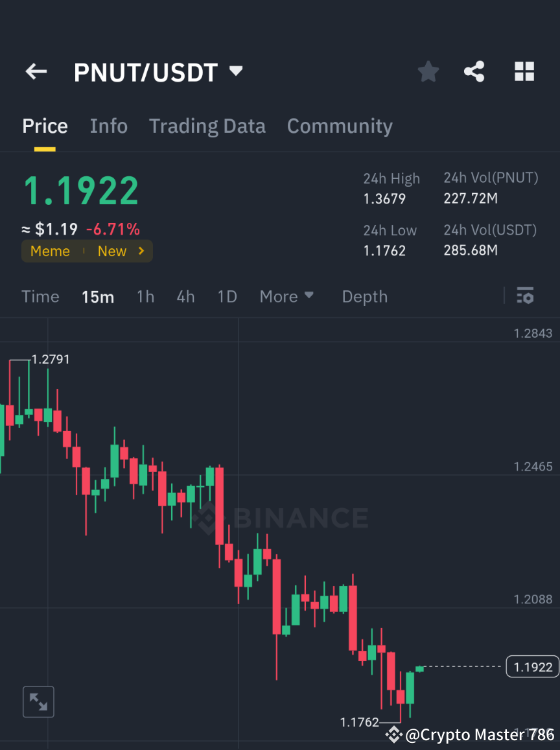
Task: Open chart display settings icon near Depth
Action: (x=526, y=296)
